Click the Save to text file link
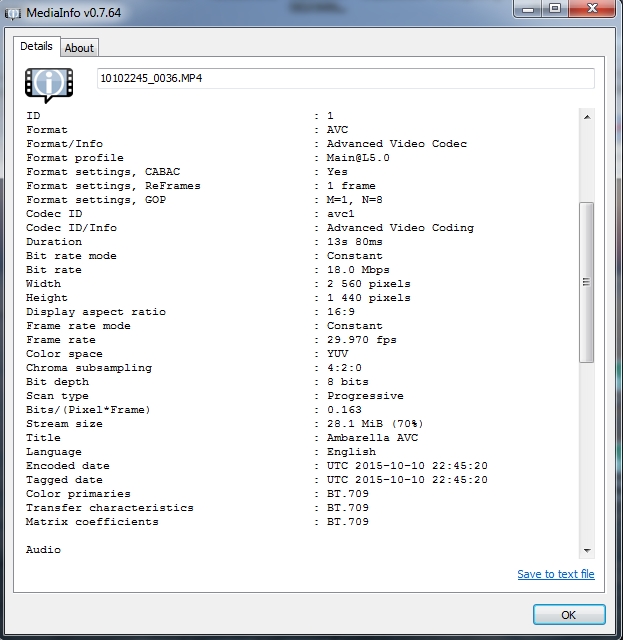This screenshot has width=623, height=640. point(555,574)
